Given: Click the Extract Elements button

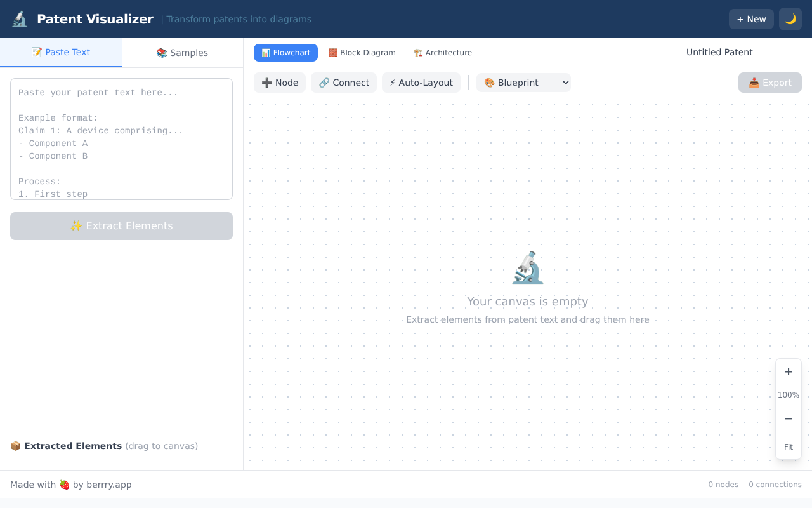Looking at the screenshot, I should 121,225.
